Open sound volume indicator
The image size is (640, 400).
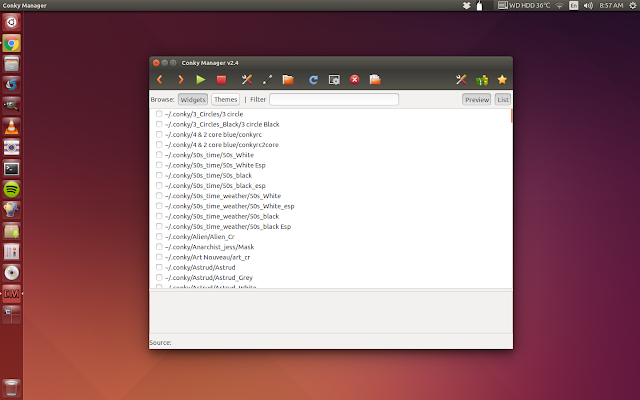[588, 6]
